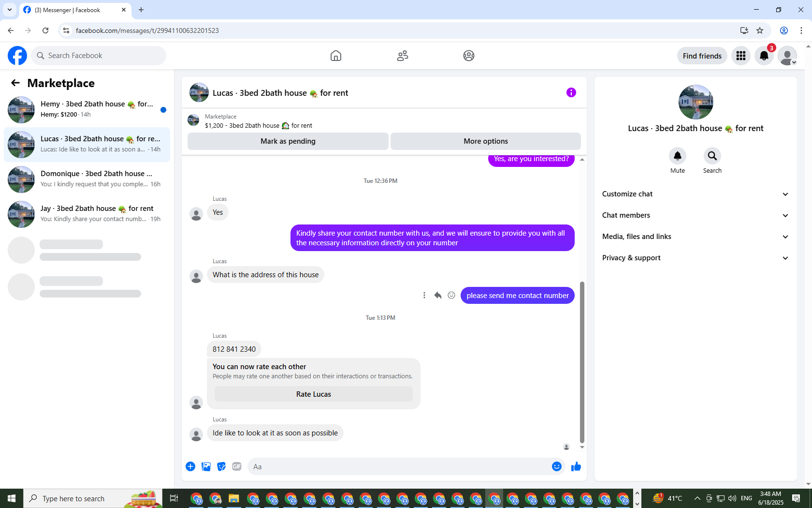The image size is (812, 508).
Task: Mute the conversation with Lucas
Action: pos(678,156)
